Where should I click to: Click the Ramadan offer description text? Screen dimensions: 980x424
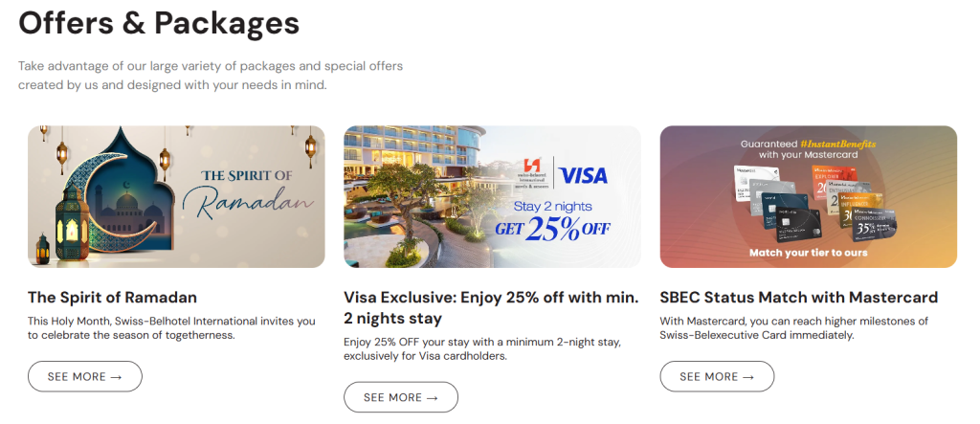tap(171, 328)
